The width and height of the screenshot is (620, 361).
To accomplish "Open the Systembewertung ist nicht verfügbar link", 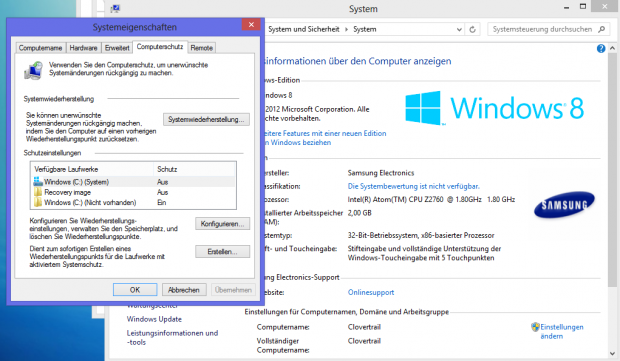I will (414, 186).
